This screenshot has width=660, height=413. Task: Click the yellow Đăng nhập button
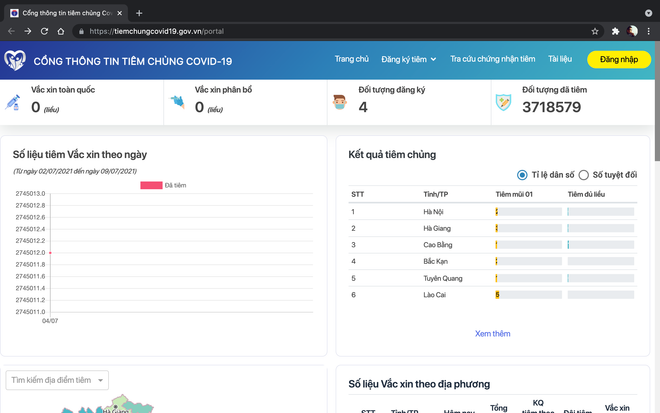619,60
